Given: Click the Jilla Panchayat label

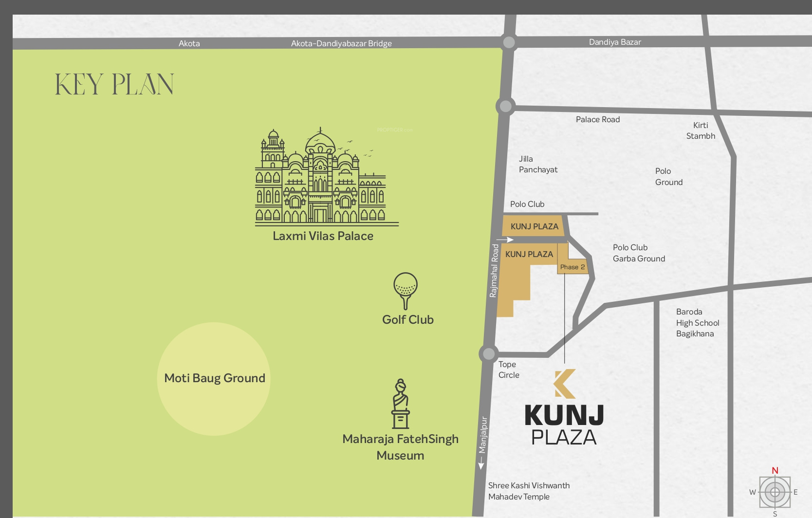Looking at the screenshot, I should tap(537, 164).
